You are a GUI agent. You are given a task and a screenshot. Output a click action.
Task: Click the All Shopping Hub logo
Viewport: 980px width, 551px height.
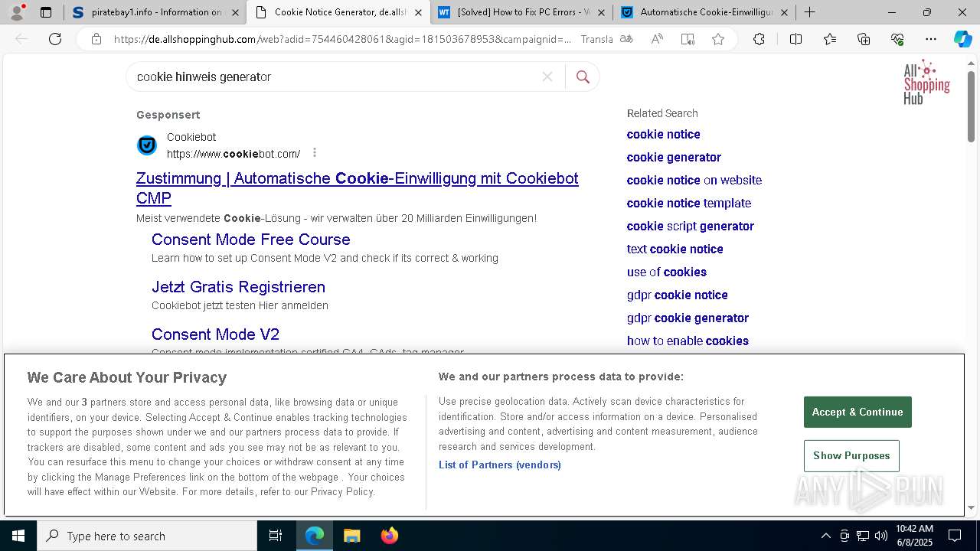click(926, 83)
